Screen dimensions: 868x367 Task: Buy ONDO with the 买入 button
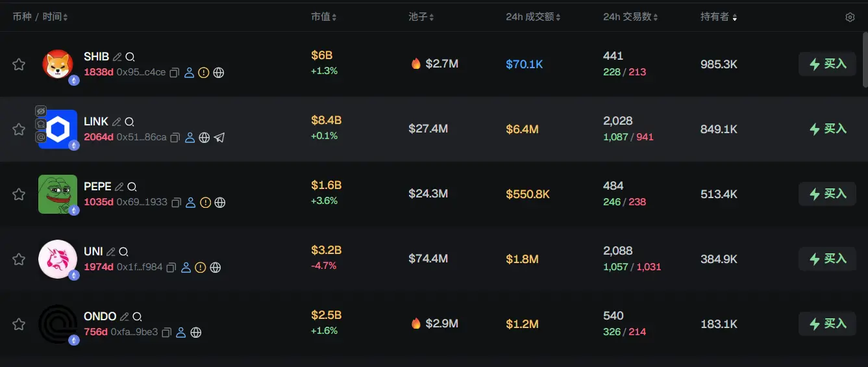827,323
